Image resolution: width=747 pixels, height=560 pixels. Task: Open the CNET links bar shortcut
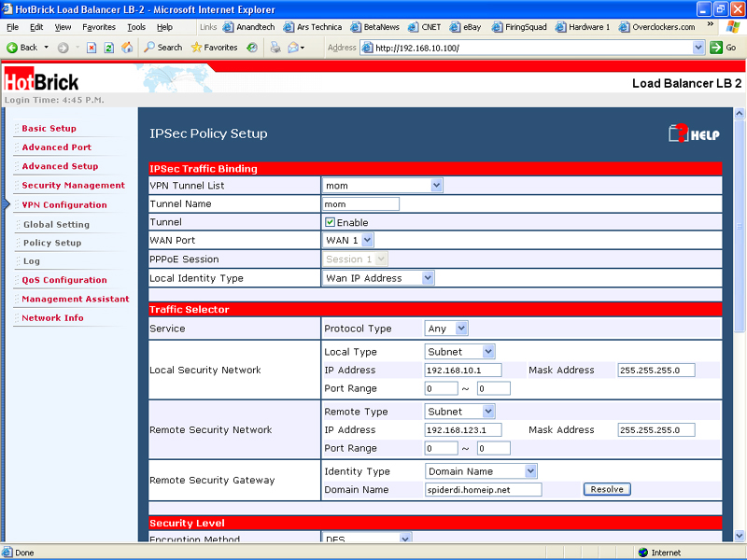pos(425,27)
